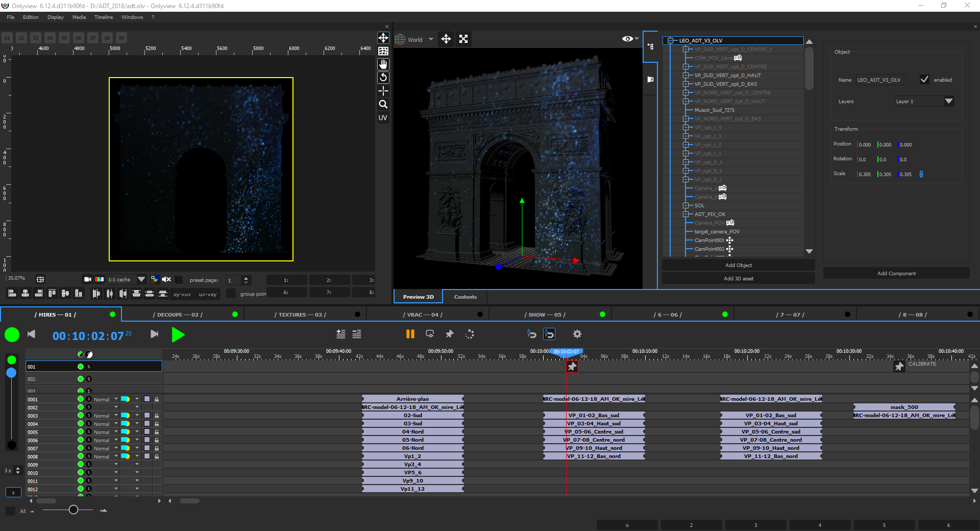Click the camera record icon below 2D view
Image resolution: width=980 pixels, height=531 pixels.
click(88, 279)
